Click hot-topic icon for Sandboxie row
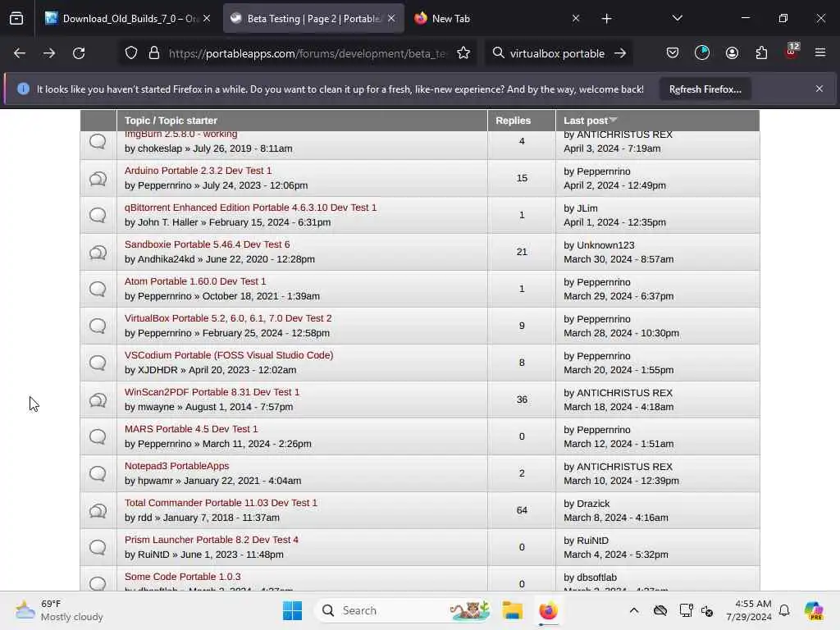The image size is (840, 630). [98, 253]
